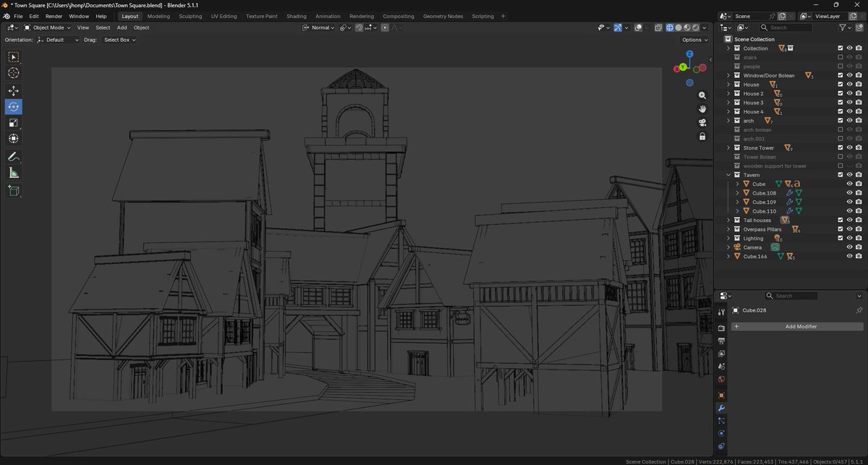Switch viewport shading to Rendered
868x465 pixels.
click(696, 27)
